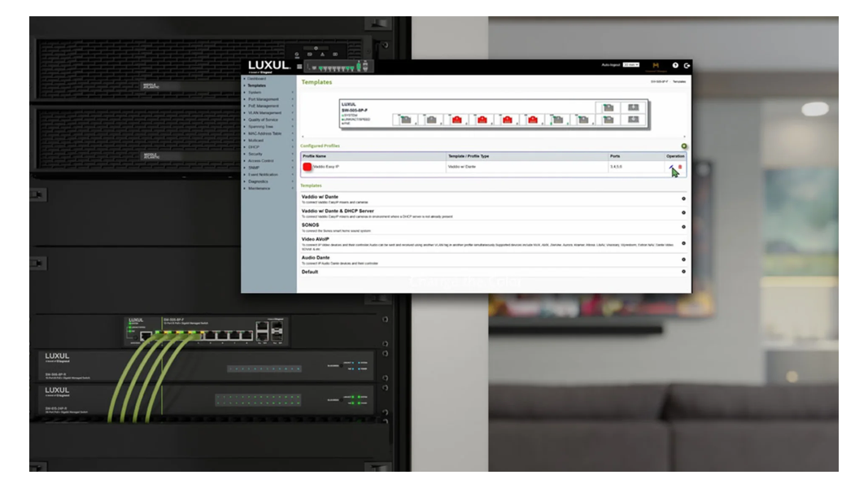Image resolution: width=868 pixels, height=488 pixels.
Task: Edit the Vaddio Easy IP profile with the pencil icon
Action: tap(670, 167)
